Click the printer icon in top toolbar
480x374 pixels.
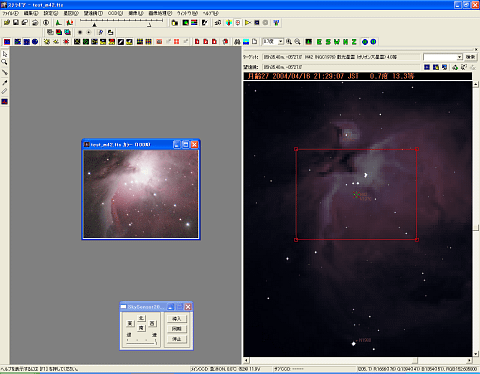pyautogui.click(x=35, y=22)
